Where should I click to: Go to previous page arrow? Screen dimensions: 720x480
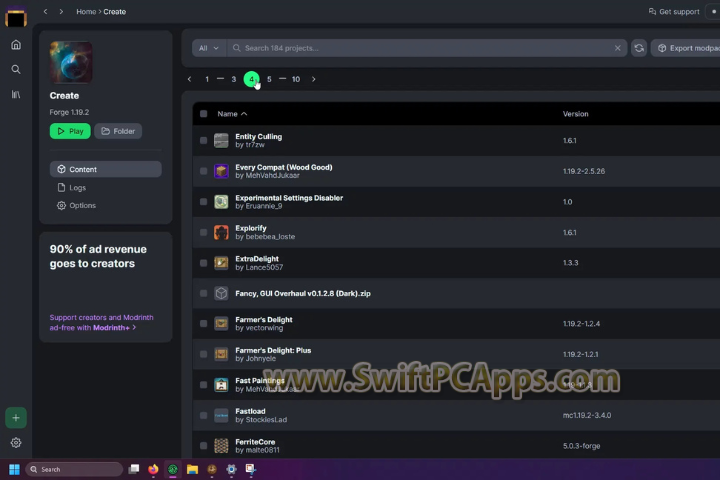pyautogui.click(x=189, y=79)
